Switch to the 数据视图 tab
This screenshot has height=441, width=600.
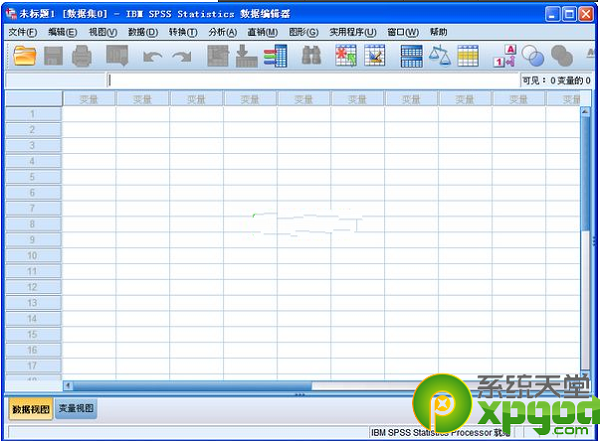pyautogui.click(x=31, y=409)
